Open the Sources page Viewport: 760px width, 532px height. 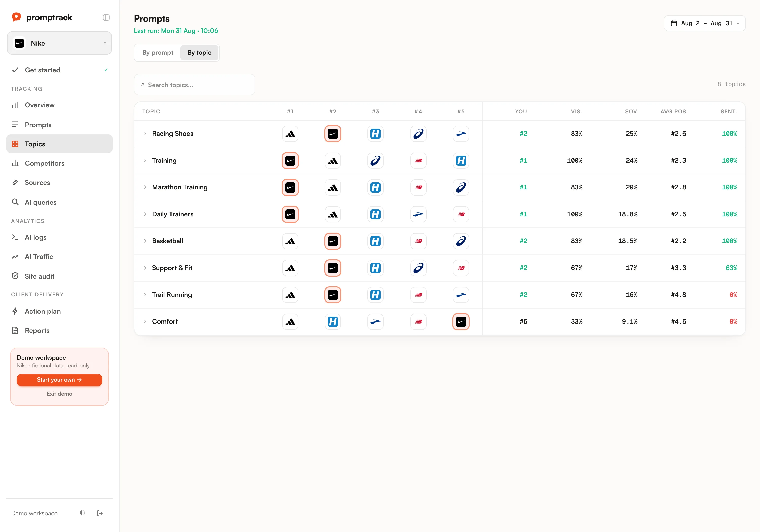pos(60,182)
